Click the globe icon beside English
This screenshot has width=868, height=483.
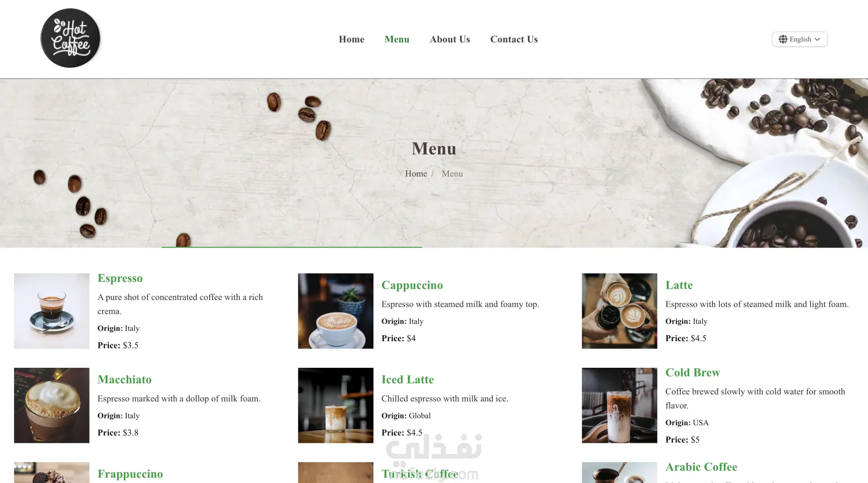click(783, 39)
